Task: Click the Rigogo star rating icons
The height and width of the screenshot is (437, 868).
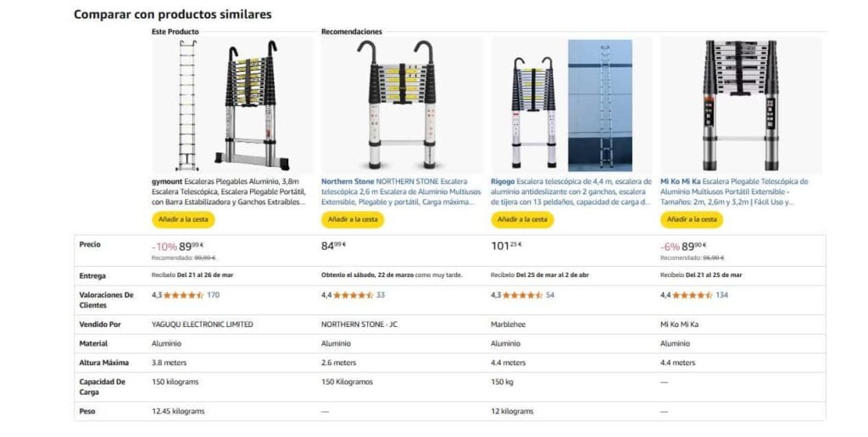Action: point(522,296)
